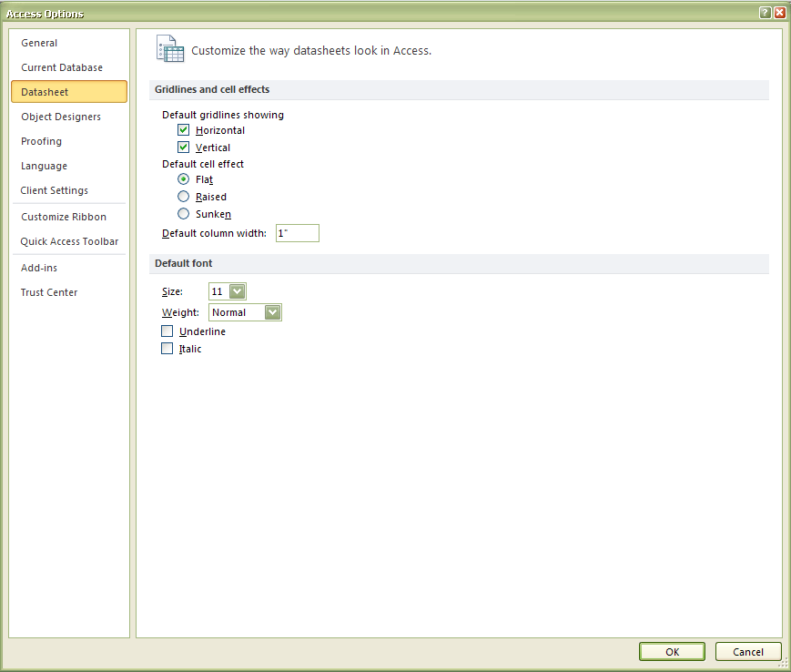Click the Default gridlines showing label

222,115
